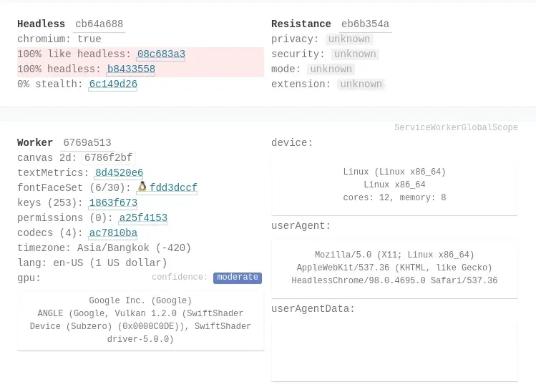Select the Headless hash cb64a688
The width and height of the screenshot is (536, 392).
[x=99, y=24]
